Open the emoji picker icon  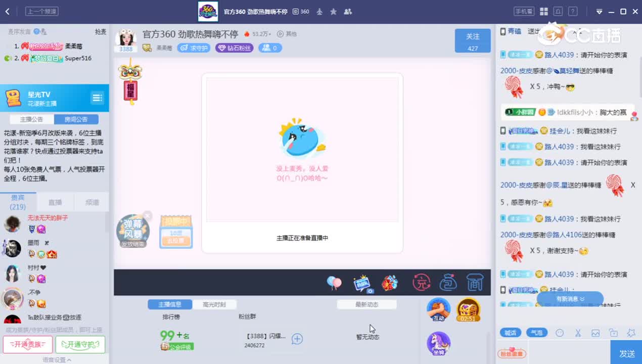(x=560, y=333)
